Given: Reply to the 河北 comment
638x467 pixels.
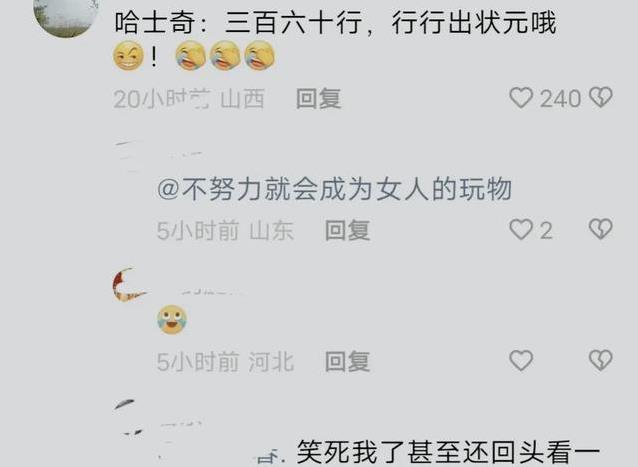Looking at the screenshot, I should point(347,361).
